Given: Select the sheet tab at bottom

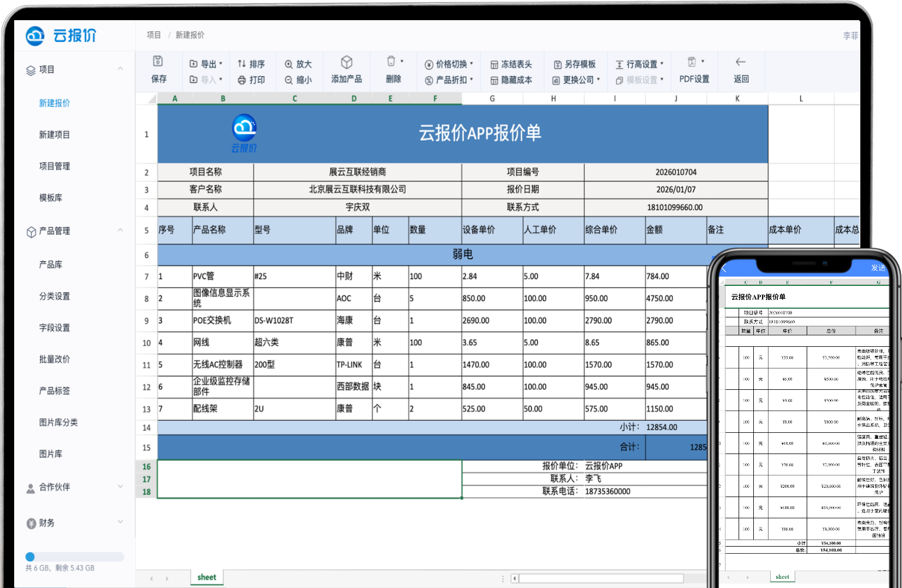Looking at the screenshot, I should tap(207, 577).
